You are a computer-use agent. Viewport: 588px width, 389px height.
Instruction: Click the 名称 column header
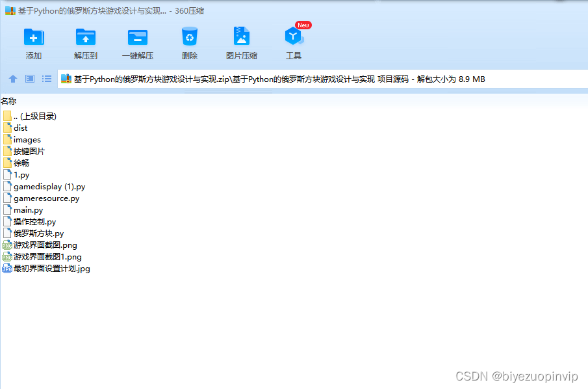click(x=8, y=101)
